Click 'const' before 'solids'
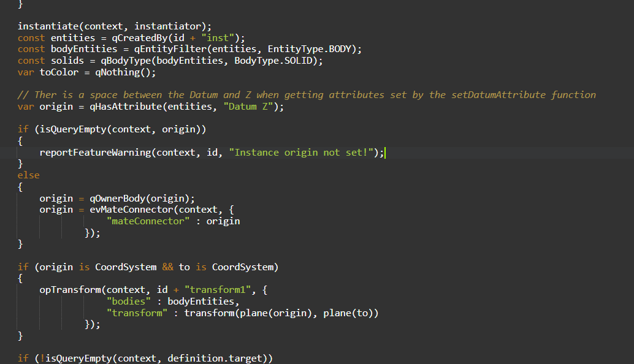The image size is (634, 364). [x=31, y=61]
